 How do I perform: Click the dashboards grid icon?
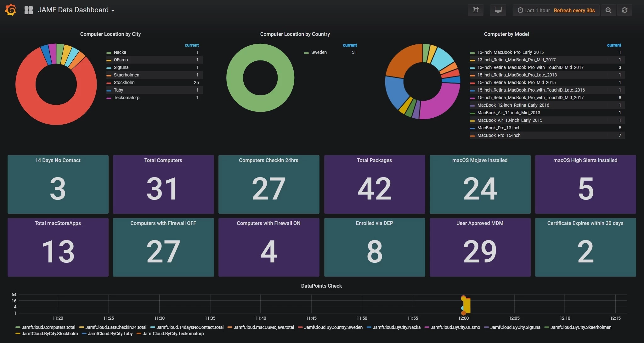tap(29, 10)
